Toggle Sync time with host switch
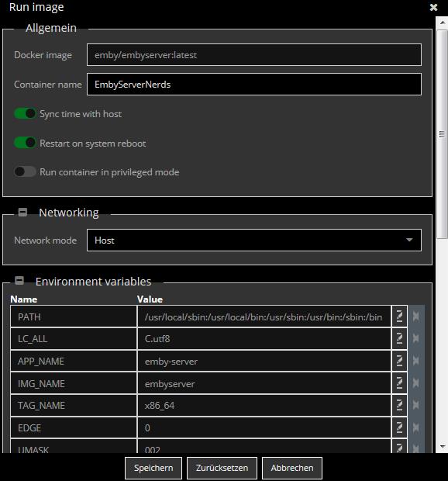The image size is (448, 481). [25, 114]
